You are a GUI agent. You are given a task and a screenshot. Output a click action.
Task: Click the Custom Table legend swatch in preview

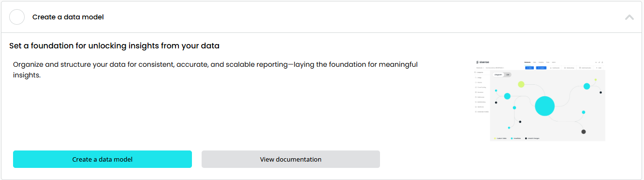tap(494, 138)
